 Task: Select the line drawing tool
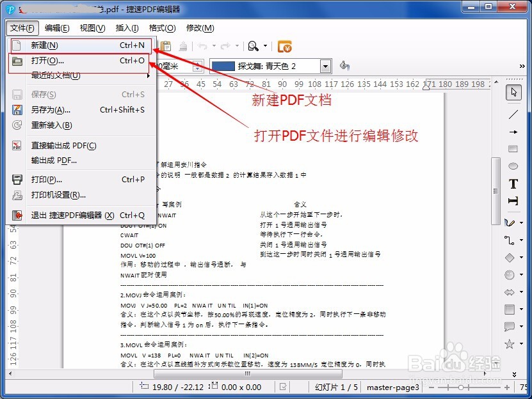pyautogui.click(x=513, y=114)
